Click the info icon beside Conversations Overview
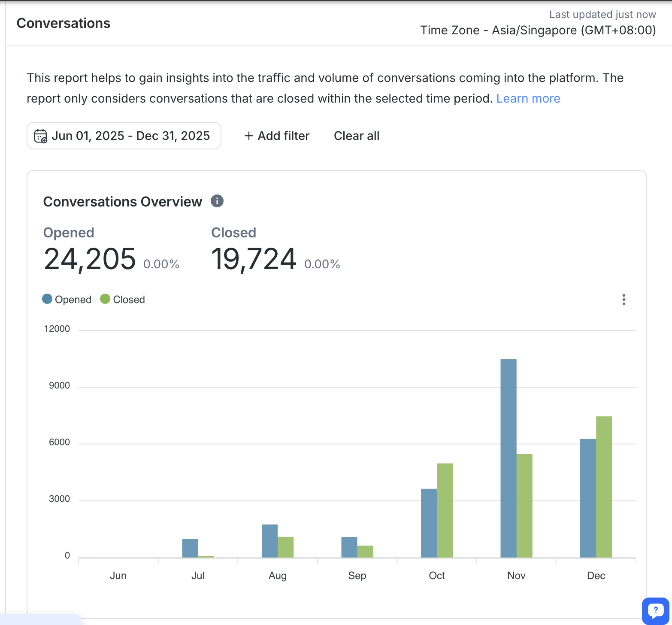Viewport: 672px width, 625px height. (217, 201)
